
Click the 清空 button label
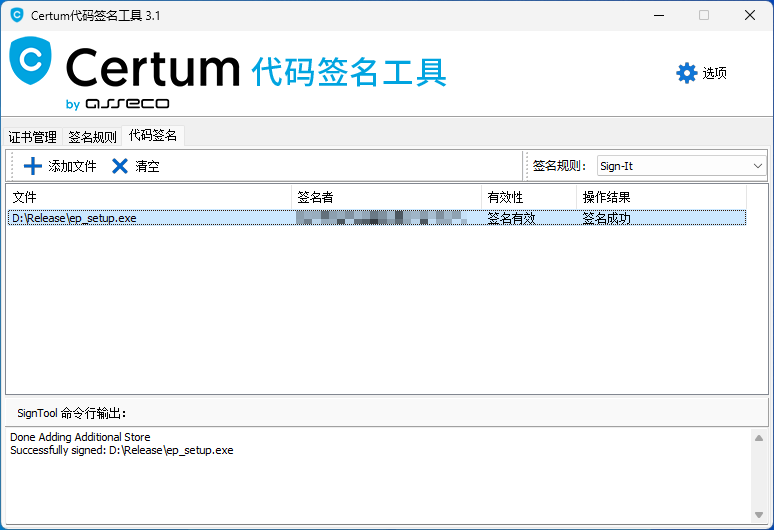(x=147, y=166)
